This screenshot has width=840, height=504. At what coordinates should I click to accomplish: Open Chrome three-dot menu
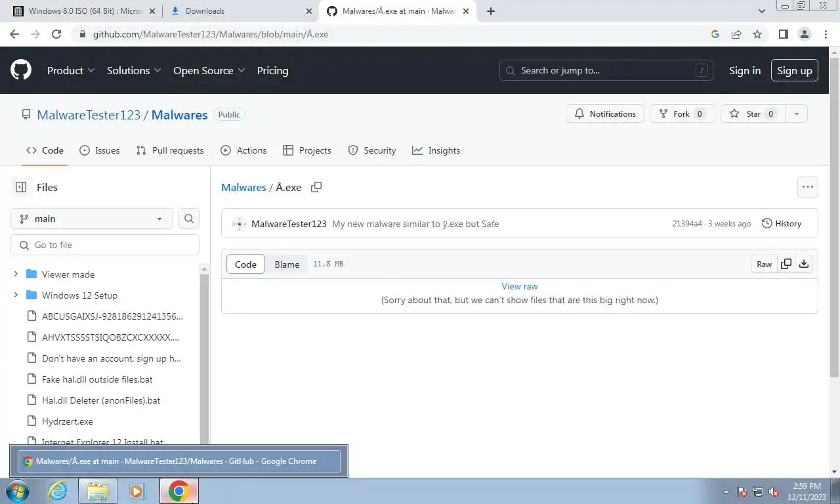(826, 34)
